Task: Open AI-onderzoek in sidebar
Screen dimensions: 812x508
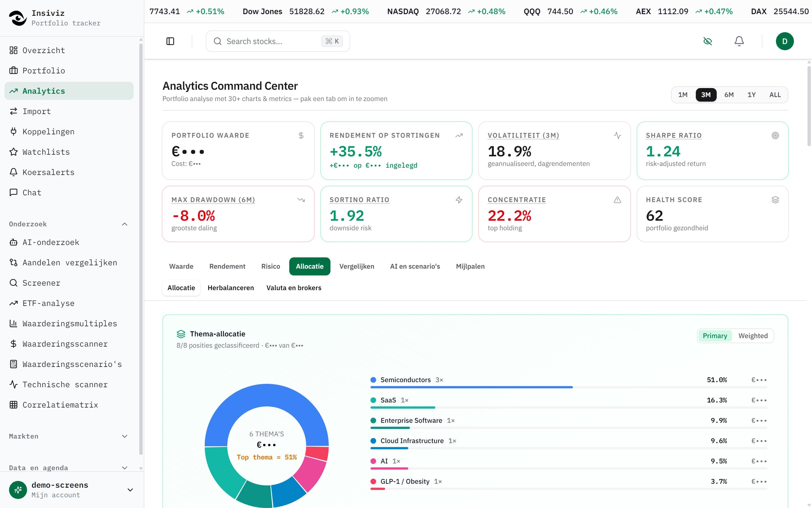Action: pyautogui.click(x=69, y=242)
